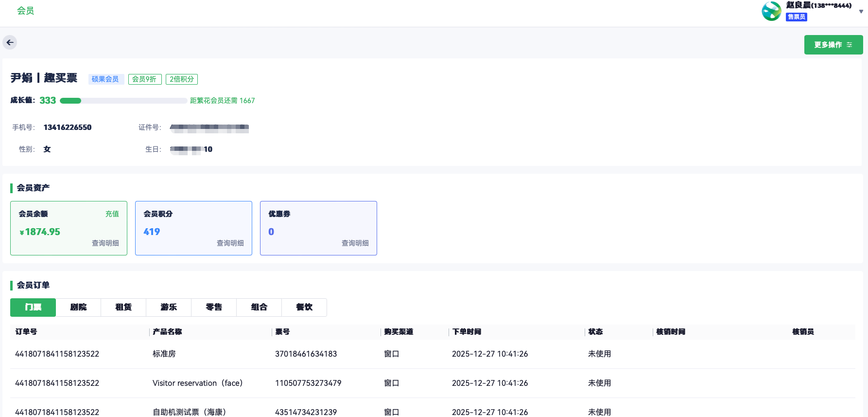Screen dimensions: 868x417
Task: Open 查询明细 for 优惠券
Action: point(355,243)
